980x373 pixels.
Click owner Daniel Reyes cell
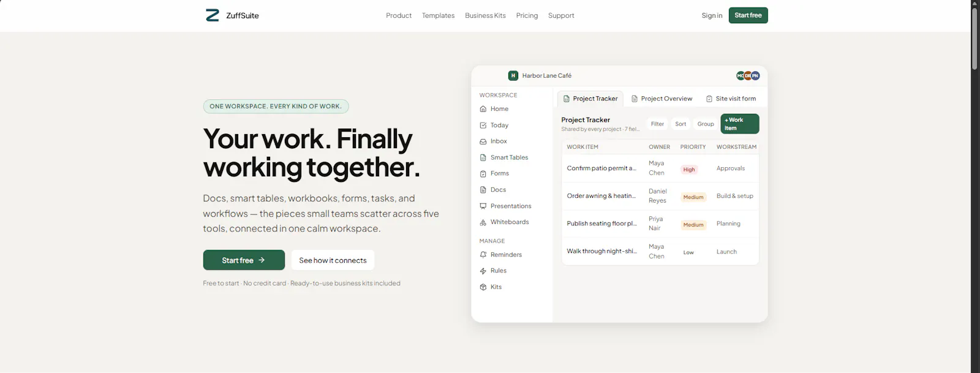pos(658,196)
